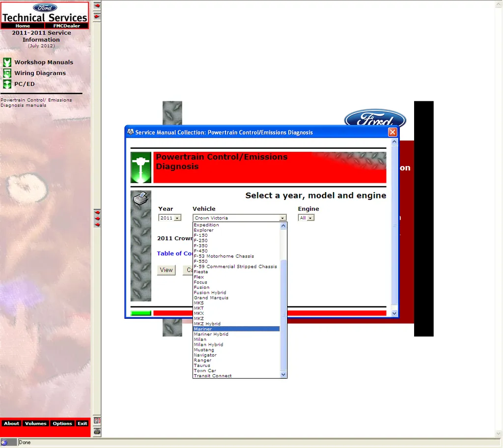This screenshot has height=448, width=503.
Task: Click the Exit button
Action: pyautogui.click(x=83, y=423)
